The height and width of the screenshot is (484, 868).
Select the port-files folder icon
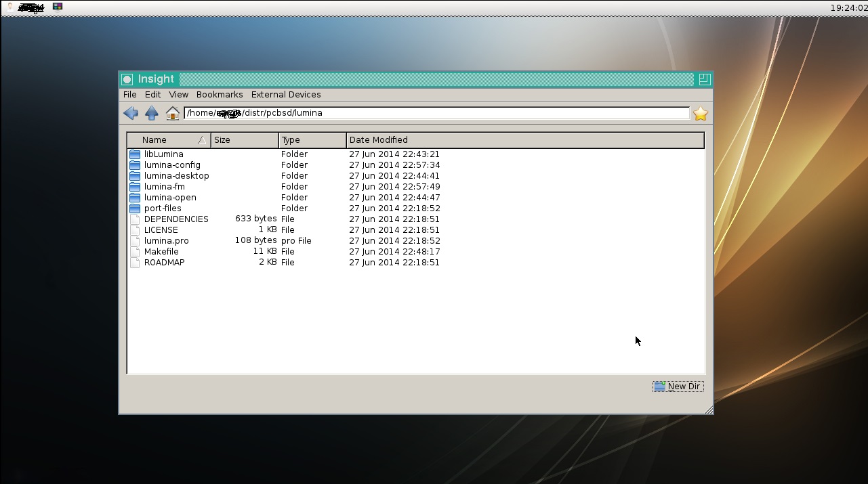coord(135,208)
